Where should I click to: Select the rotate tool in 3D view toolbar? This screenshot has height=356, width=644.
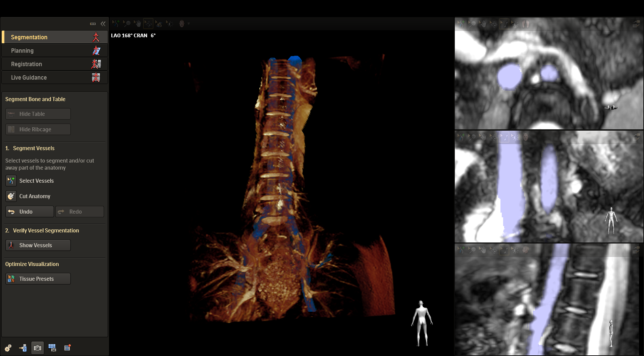pyautogui.click(x=148, y=24)
